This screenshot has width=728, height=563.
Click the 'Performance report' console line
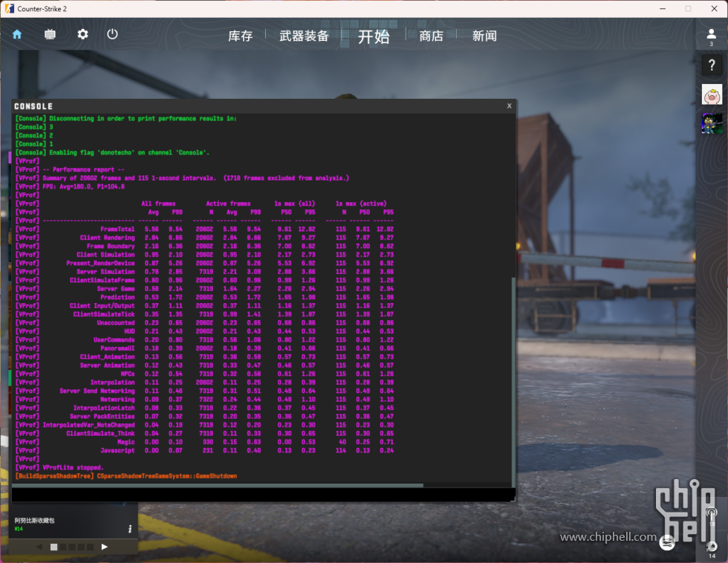coord(70,169)
